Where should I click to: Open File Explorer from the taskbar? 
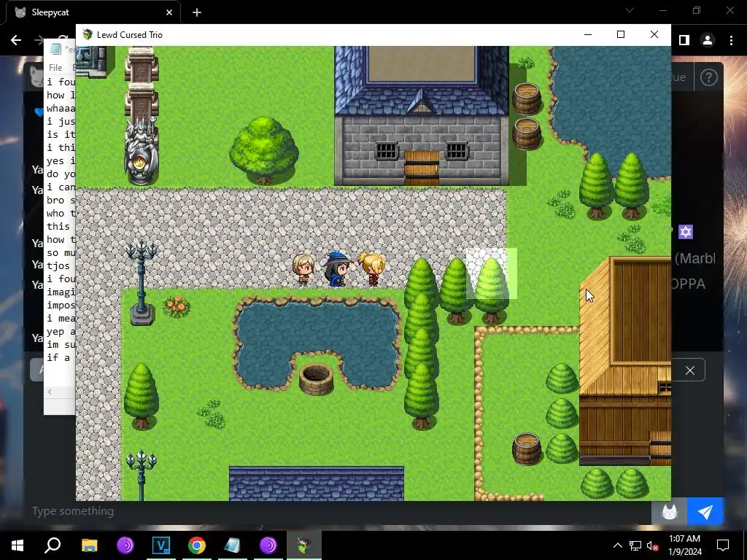pyautogui.click(x=89, y=545)
